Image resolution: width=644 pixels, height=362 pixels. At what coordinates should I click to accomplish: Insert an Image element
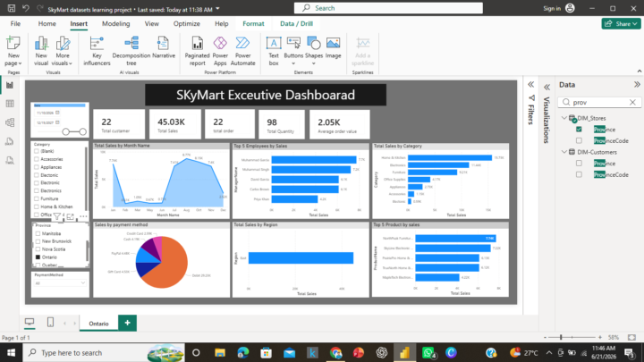point(333,47)
